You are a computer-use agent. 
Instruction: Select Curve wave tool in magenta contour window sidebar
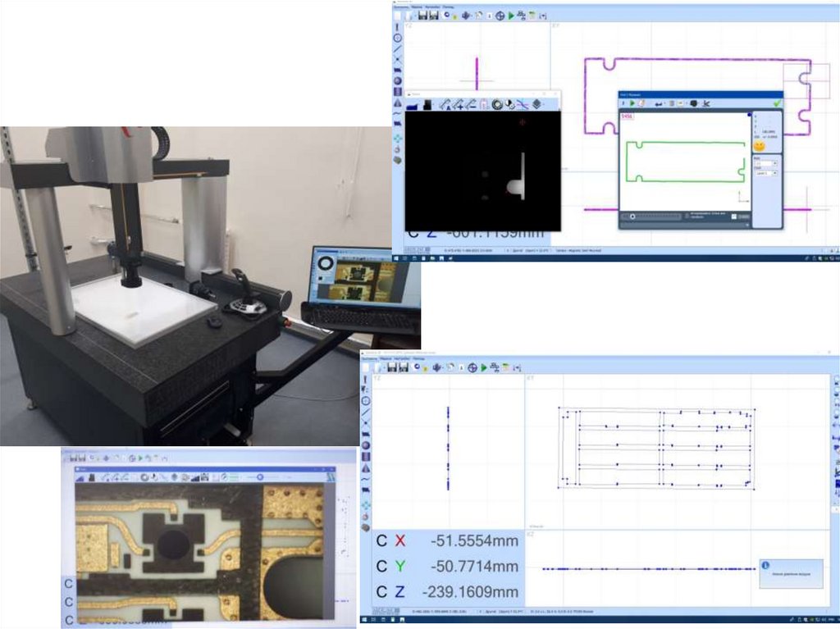pyautogui.click(x=398, y=114)
